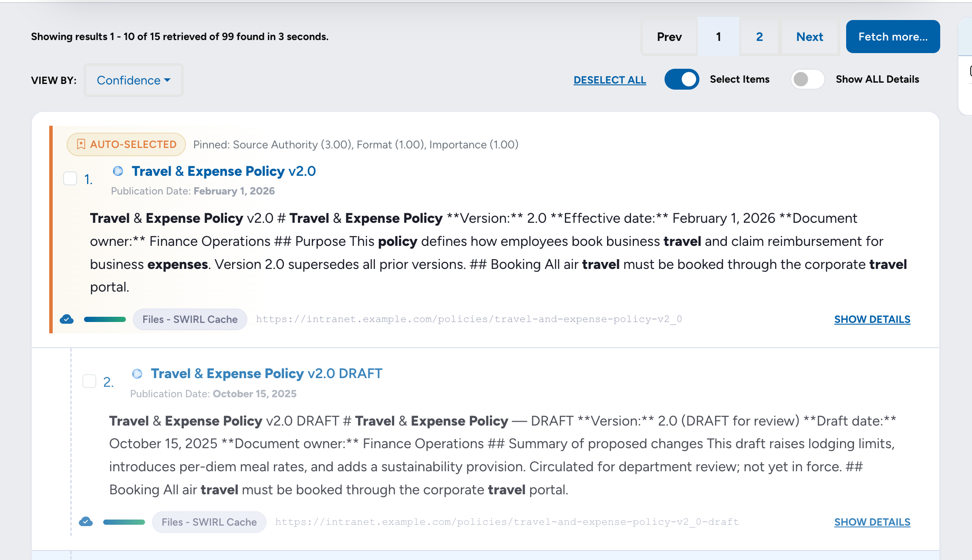Tick the checkbox for result 1

point(70,178)
